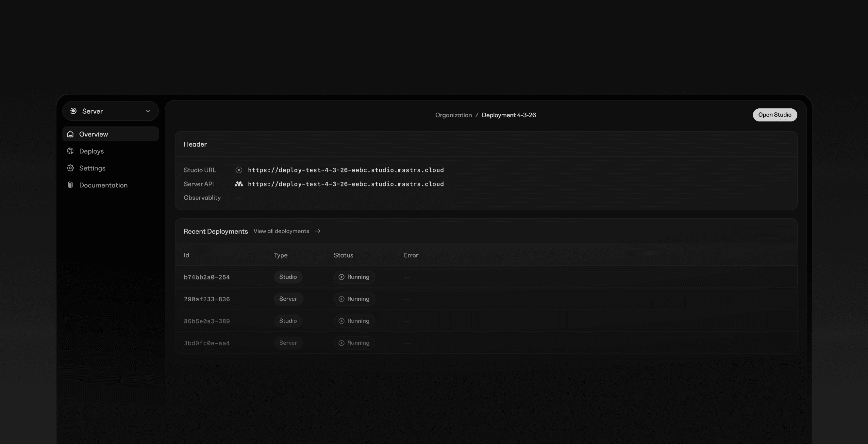The image size is (868, 444).
Task: Click the Settings gear icon
Action: [70, 168]
